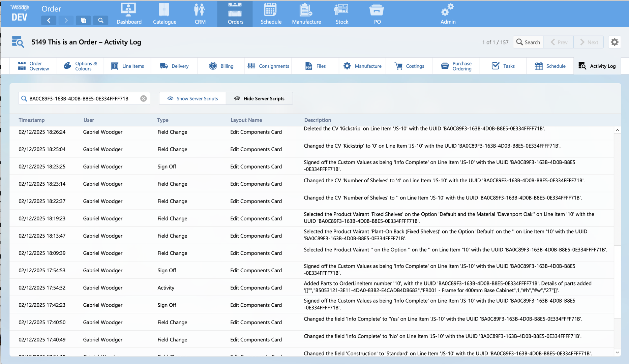
Task: Click the Activity type at 17:54:32 row
Action: point(166,287)
